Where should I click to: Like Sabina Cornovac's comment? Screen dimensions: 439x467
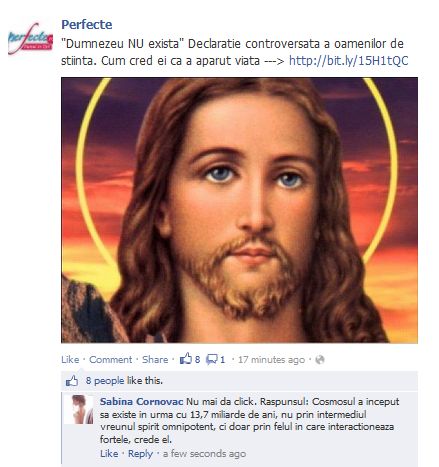109,454
